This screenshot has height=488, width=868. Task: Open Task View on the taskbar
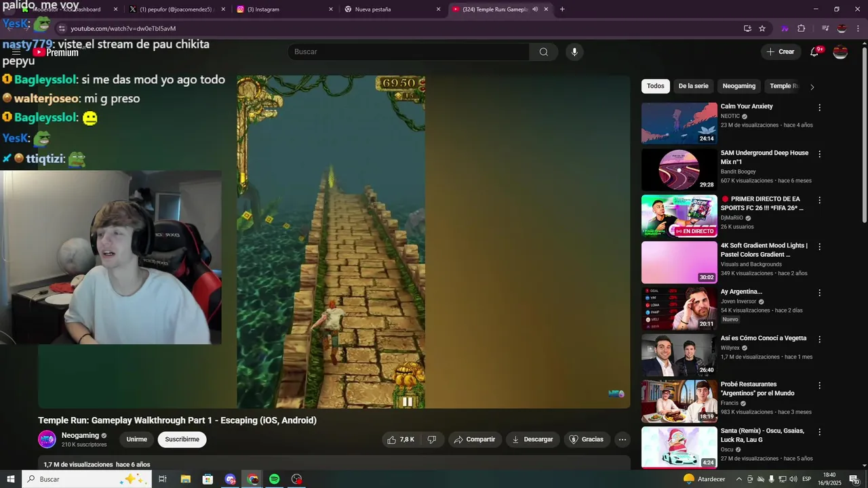point(163,479)
